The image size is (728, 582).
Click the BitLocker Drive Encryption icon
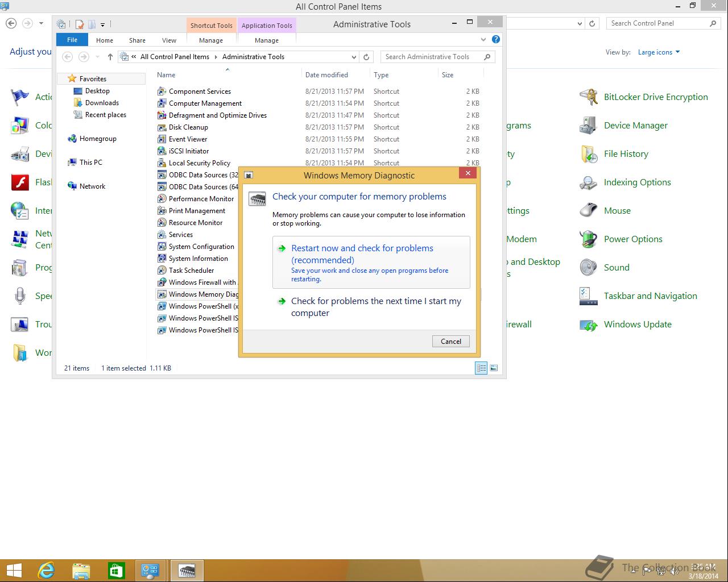coord(588,97)
